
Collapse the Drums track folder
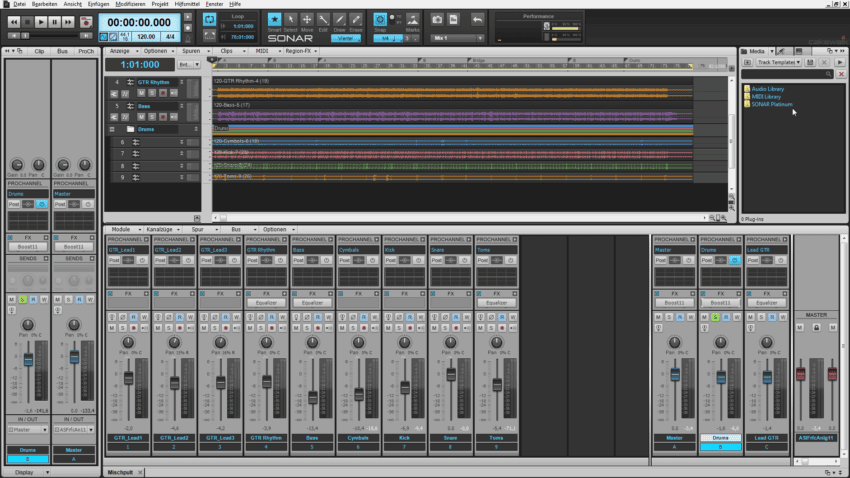coord(112,130)
